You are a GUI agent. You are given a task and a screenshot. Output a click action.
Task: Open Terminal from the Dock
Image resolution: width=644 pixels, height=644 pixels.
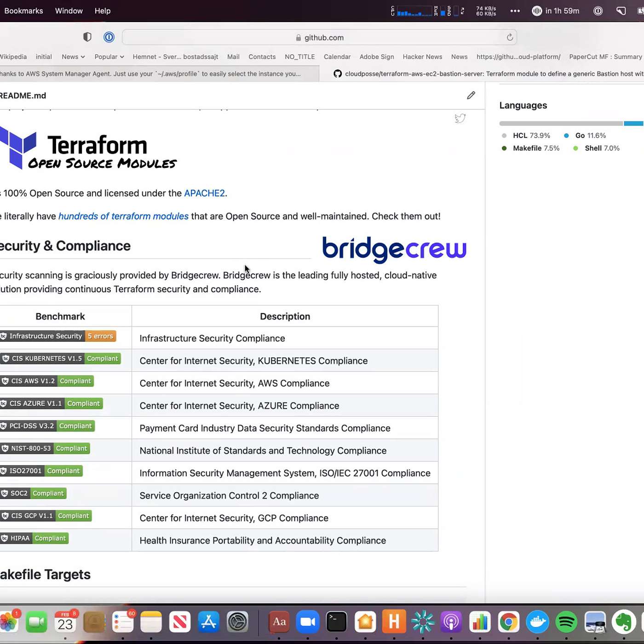click(336, 622)
